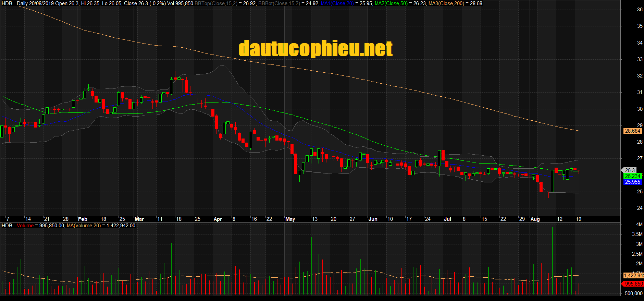Viewport: 644px width, 301px height.
Task: Click the BBTop(Close,15,2) indicator label
Action: pos(216,3)
